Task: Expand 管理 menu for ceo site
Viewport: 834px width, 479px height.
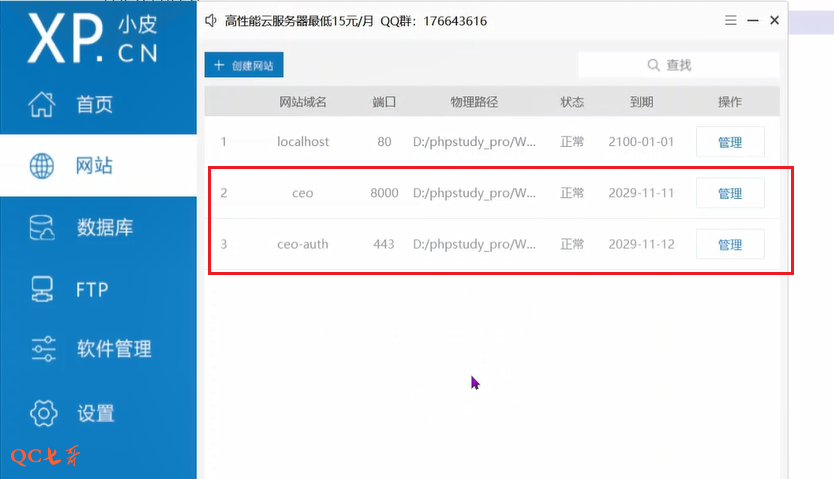Action: point(730,194)
